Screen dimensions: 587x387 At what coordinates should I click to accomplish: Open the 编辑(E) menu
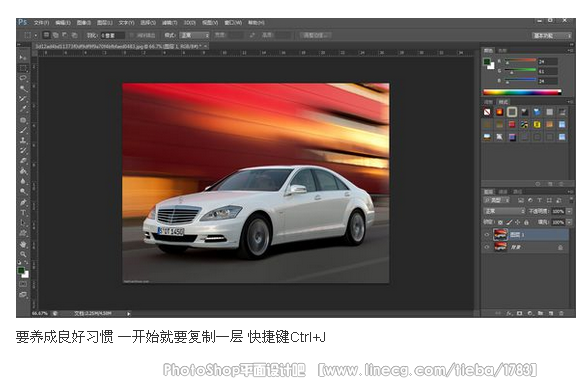point(63,23)
